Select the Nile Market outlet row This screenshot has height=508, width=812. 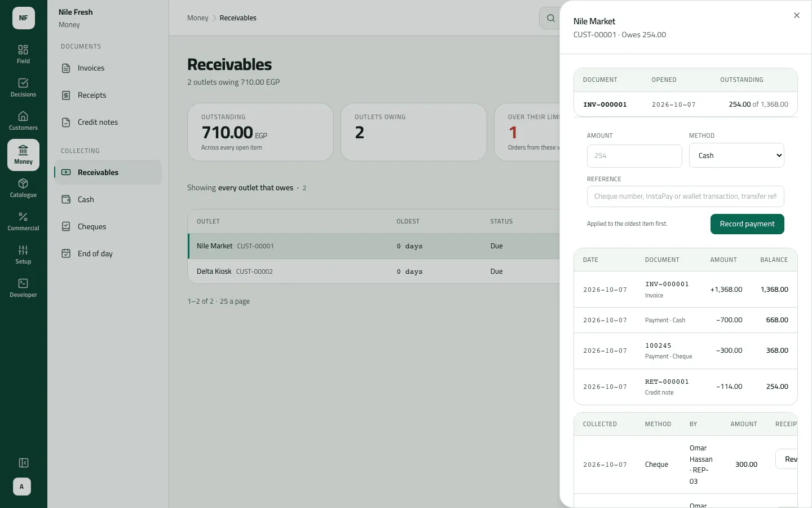tap(374, 246)
